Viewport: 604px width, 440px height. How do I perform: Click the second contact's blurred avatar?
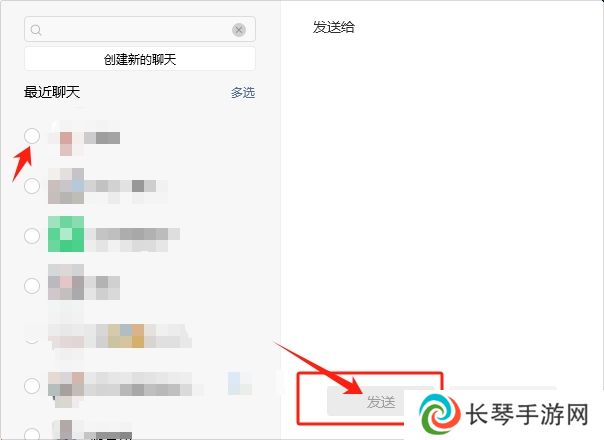(x=66, y=186)
